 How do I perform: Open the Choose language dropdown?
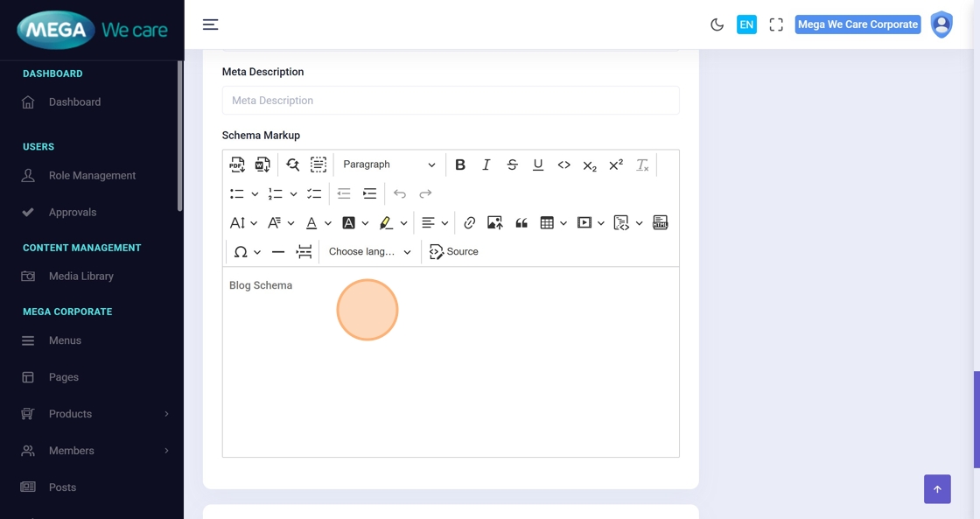[x=369, y=252]
